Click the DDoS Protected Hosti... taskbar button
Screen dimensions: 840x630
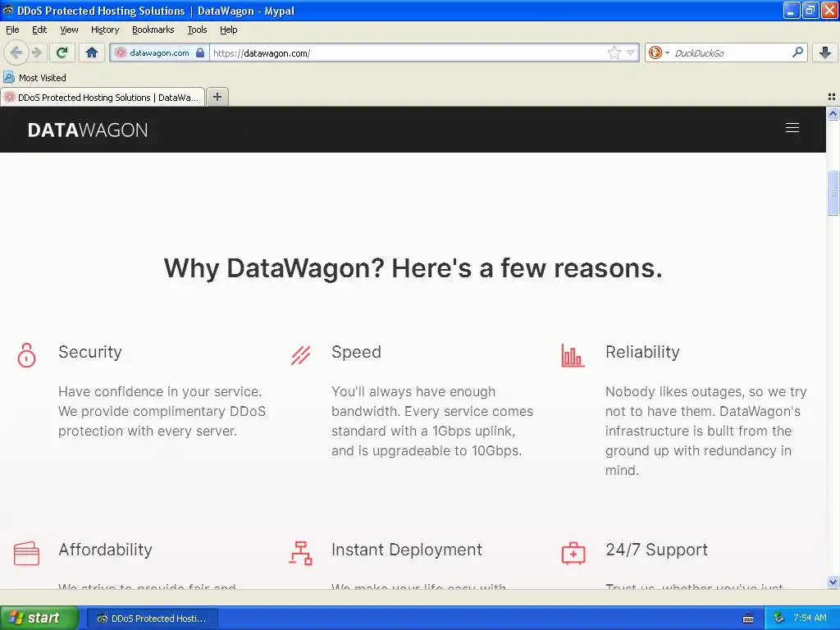pos(153,619)
